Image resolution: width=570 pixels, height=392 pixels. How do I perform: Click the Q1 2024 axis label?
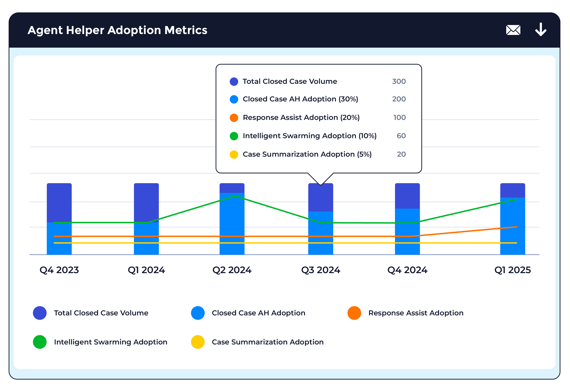(146, 270)
